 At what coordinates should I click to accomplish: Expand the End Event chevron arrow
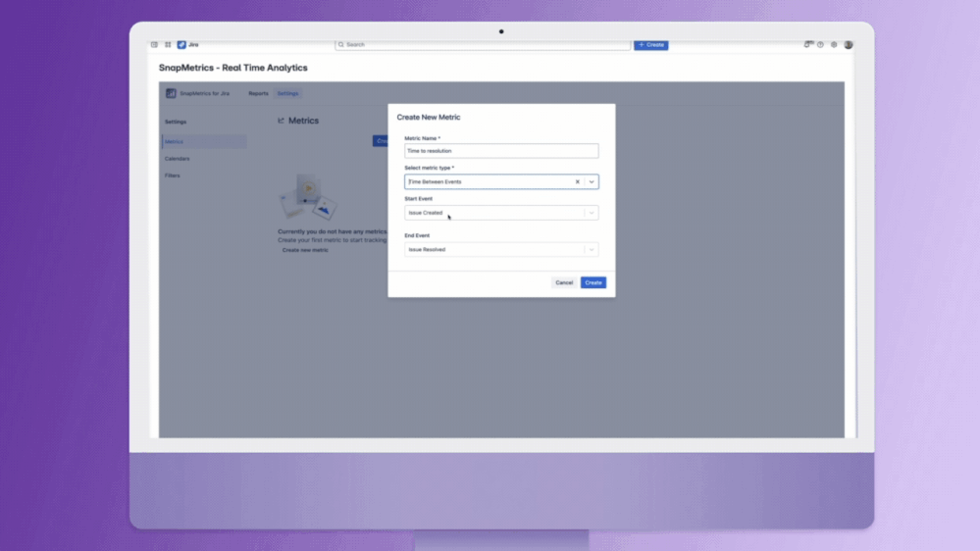tap(592, 250)
